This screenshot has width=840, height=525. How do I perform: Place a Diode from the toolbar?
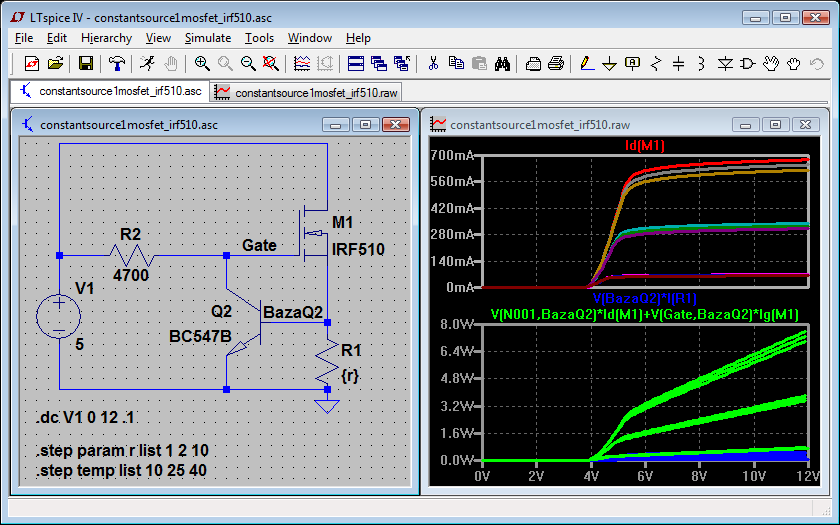(725, 64)
